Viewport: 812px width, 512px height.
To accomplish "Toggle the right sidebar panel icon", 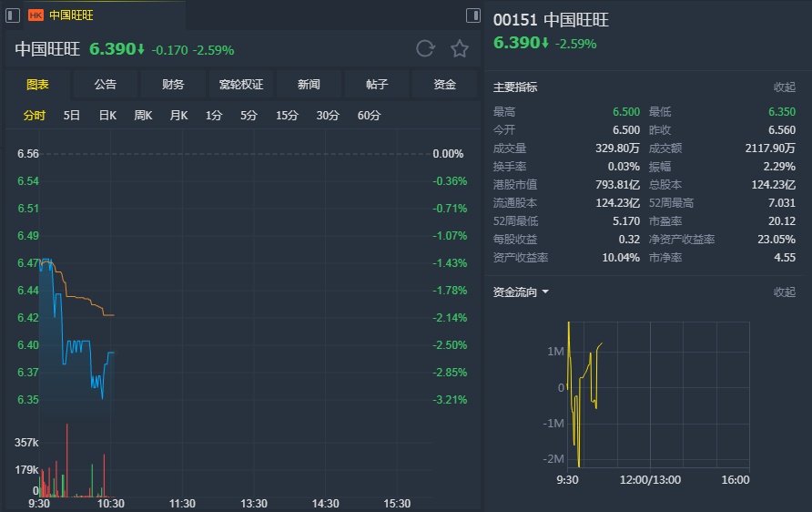I will click(x=473, y=15).
